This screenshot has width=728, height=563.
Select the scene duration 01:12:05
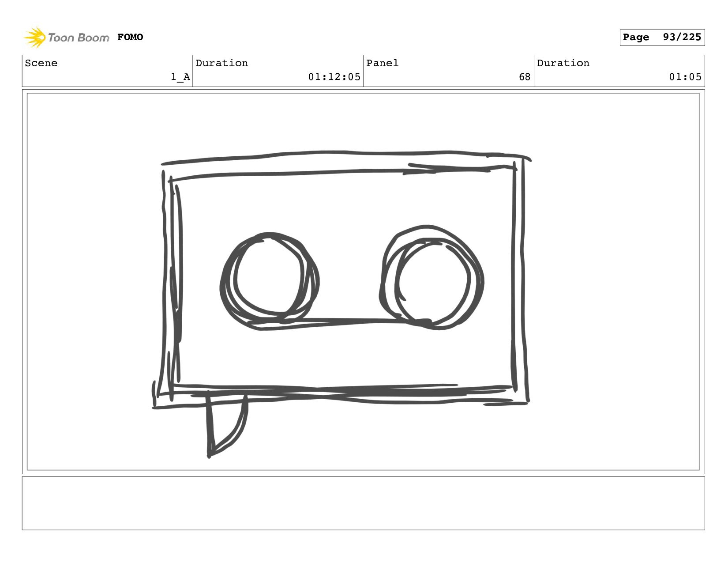(334, 77)
